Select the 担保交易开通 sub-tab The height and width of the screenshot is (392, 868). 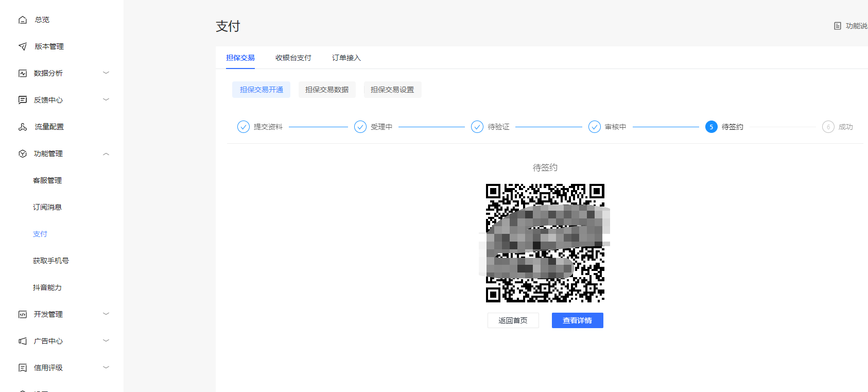pos(262,90)
